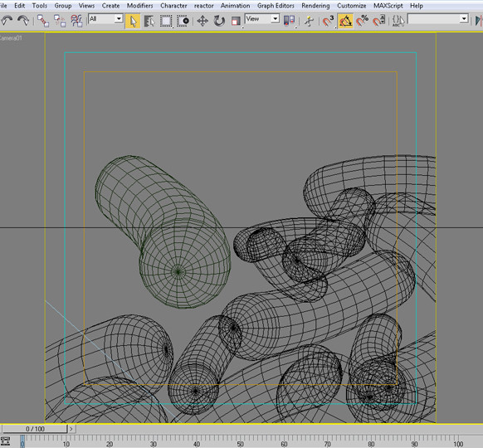Open the selection filter dropdown showing All
Viewport: 483px width, 448px height.
tap(105, 19)
